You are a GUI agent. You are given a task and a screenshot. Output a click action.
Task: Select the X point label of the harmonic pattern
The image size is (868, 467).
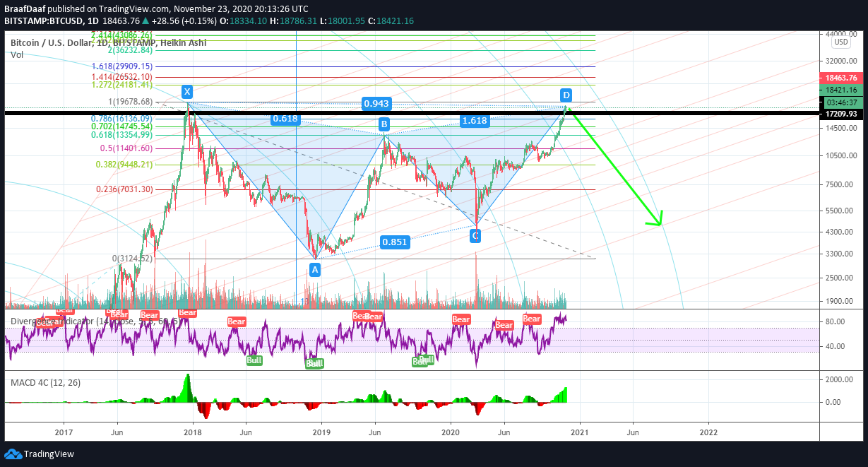187,92
